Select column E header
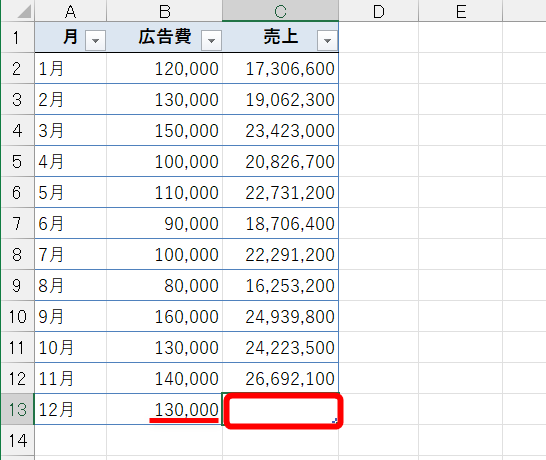546x460 pixels. click(461, 11)
